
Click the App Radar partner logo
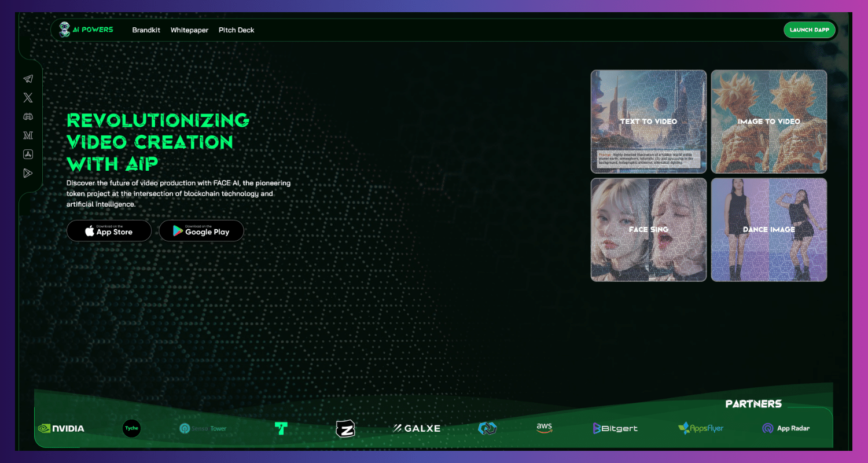(786, 428)
